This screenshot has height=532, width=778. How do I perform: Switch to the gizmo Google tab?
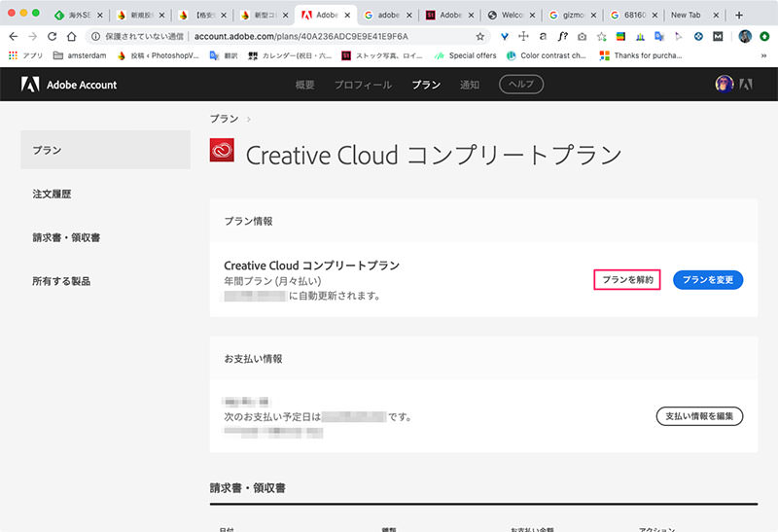click(573, 15)
